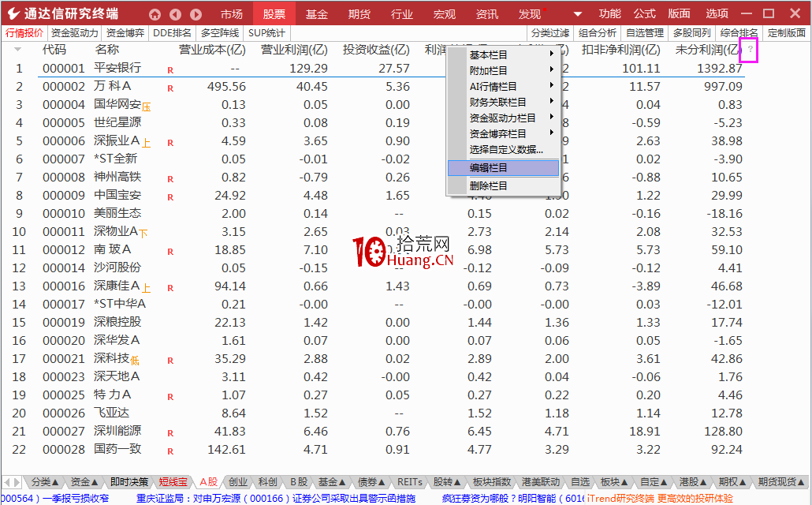Screen dimensions: 812x505
Task: Choose 选择自定义数据... in context menu
Action: tap(503, 149)
